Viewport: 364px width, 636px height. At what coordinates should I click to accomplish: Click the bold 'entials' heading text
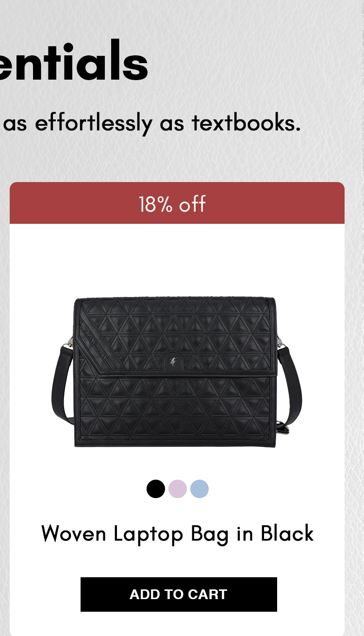point(74,62)
